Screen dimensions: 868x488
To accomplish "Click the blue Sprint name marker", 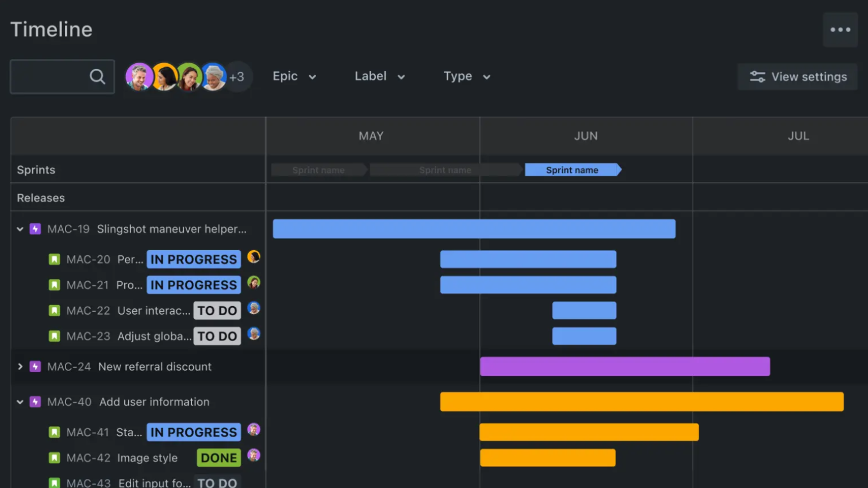I will [x=571, y=169].
